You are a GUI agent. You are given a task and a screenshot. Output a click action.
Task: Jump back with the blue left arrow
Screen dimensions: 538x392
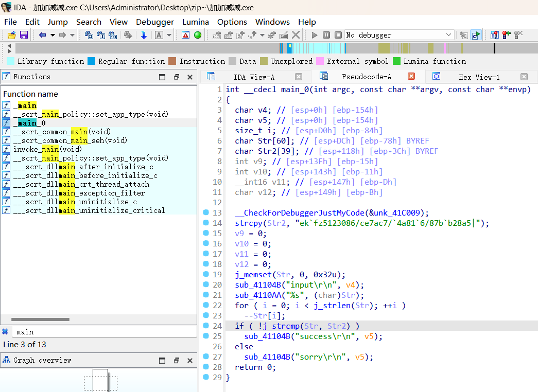pyautogui.click(x=43, y=35)
